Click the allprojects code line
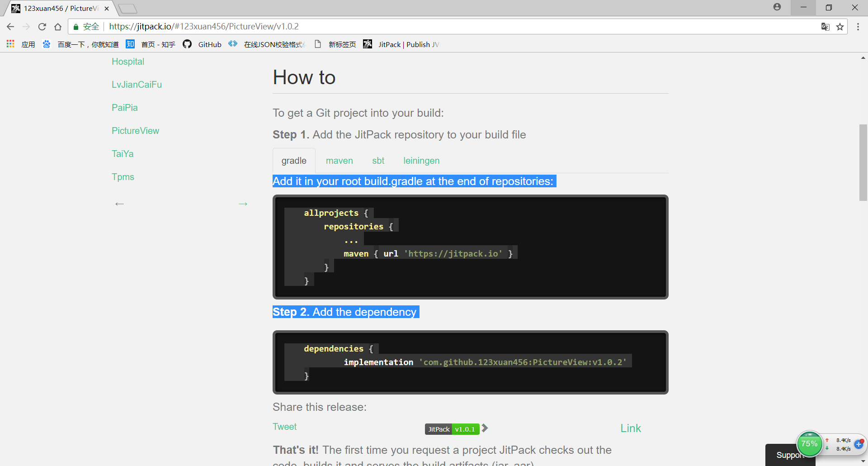 point(336,213)
